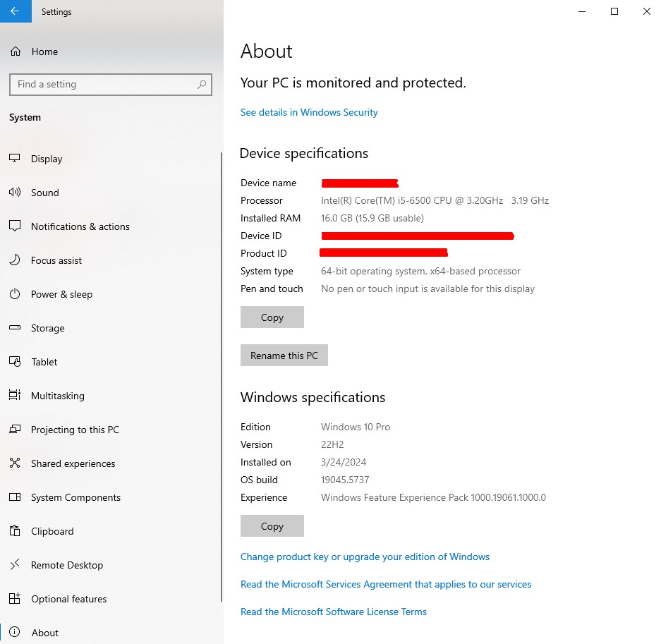Click Windows Feature Experience Pack value
The height and width of the screenshot is (644, 661).
[x=433, y=498]
